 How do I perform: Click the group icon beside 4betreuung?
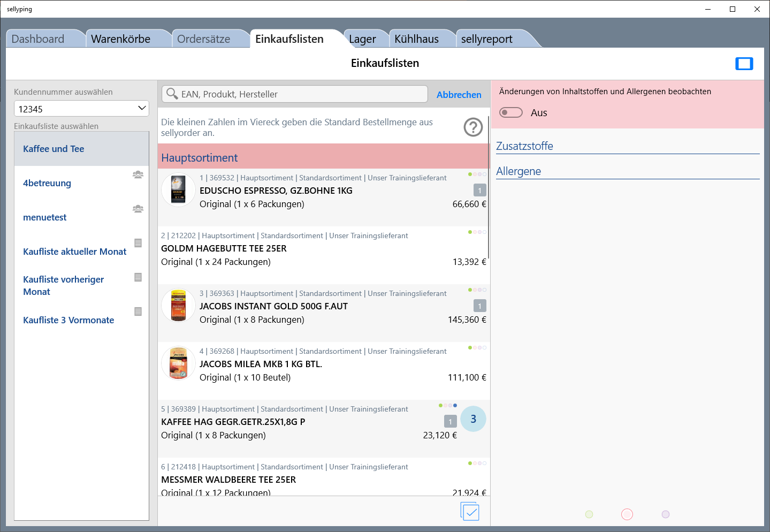click(138, 174)
